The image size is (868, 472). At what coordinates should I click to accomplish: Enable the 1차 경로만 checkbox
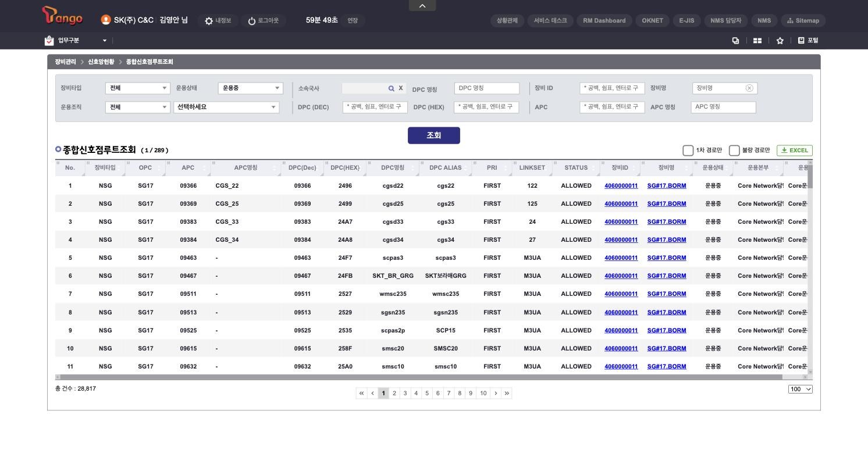(x=688, y=151)
